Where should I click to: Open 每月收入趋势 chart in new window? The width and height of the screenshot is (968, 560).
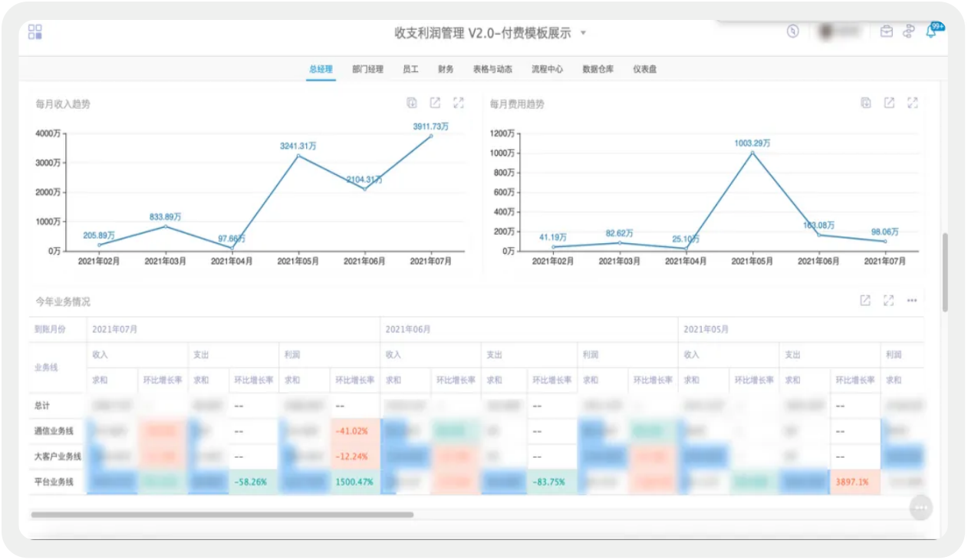[435, 103]
